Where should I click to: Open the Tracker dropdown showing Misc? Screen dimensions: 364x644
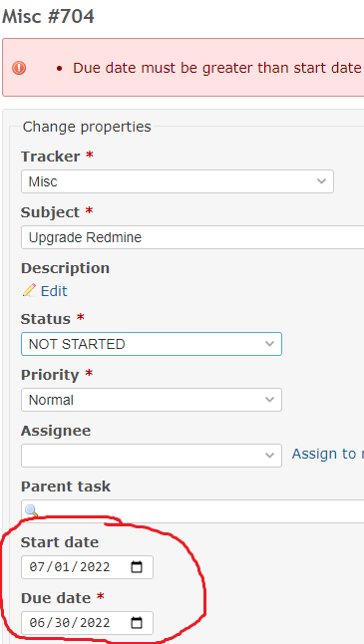pos(178,181)
